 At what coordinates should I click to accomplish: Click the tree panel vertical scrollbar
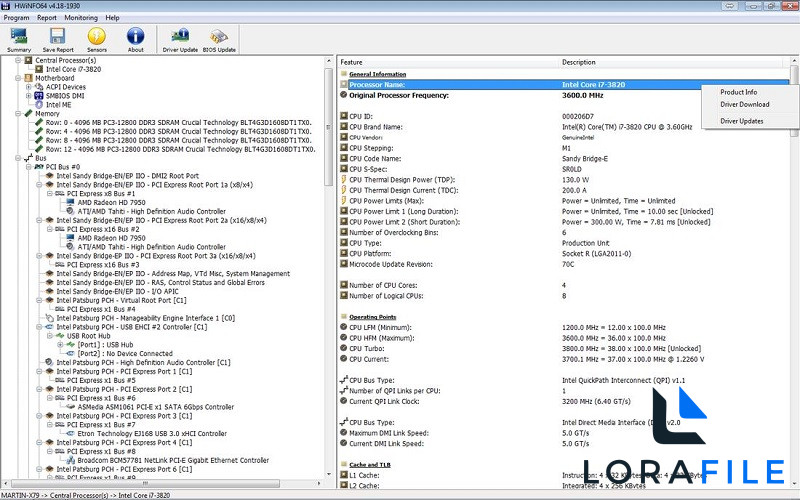[329, 128]
